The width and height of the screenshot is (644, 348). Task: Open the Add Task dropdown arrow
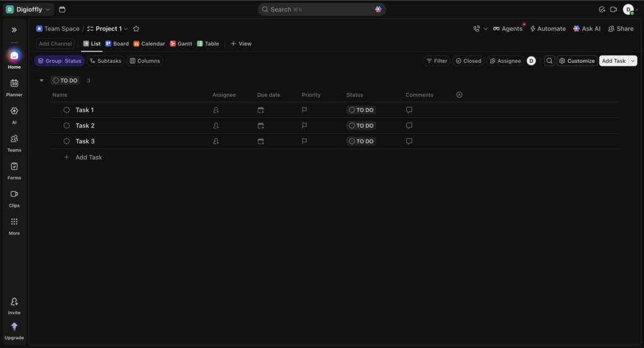(x=633, y=61)
